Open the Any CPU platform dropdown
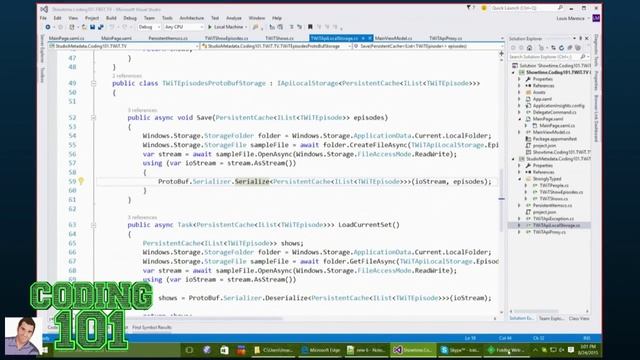The height and width of the screenshot is (360, 640). pyautogui.click(x=184, y=27)
